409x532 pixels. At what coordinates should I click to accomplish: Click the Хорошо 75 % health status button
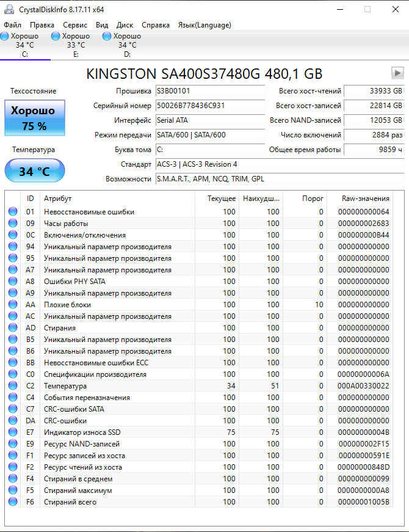tap(34, 118)
